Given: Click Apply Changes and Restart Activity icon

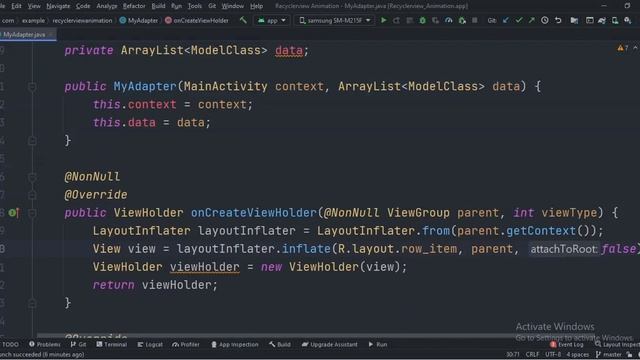Looking at the screenshot, I should [396, 20].
